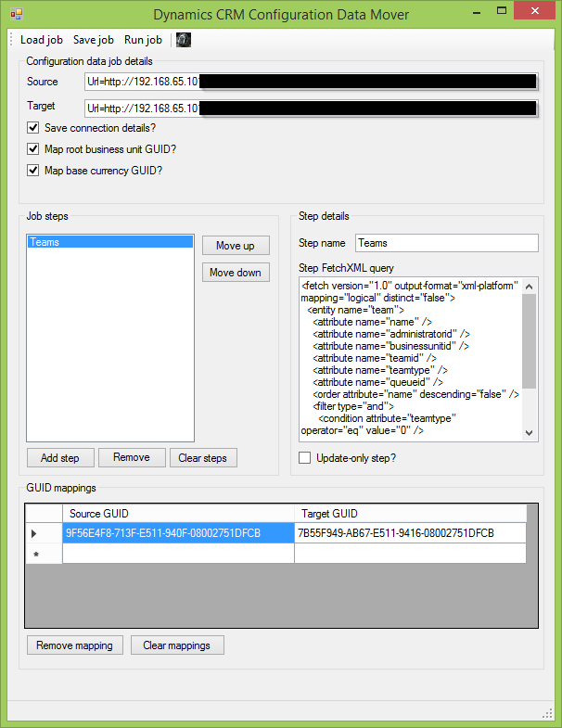Choose Save job in the toolbar
This screenshot has width=562, height=728.
click(x=94, y=40)
